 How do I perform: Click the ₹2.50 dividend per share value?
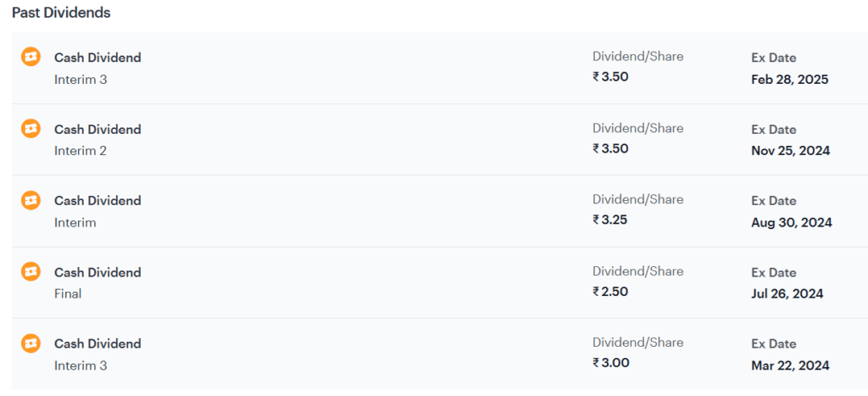click(x=610, y=292)
